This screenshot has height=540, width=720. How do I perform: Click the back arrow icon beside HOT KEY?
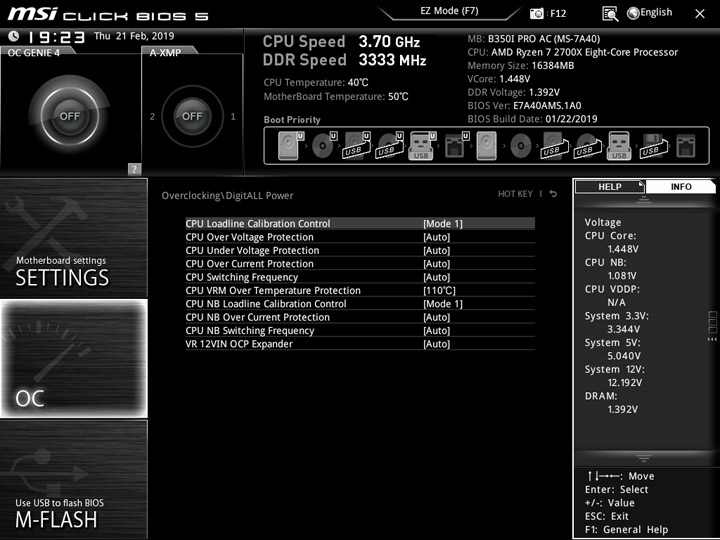[553, 194]
